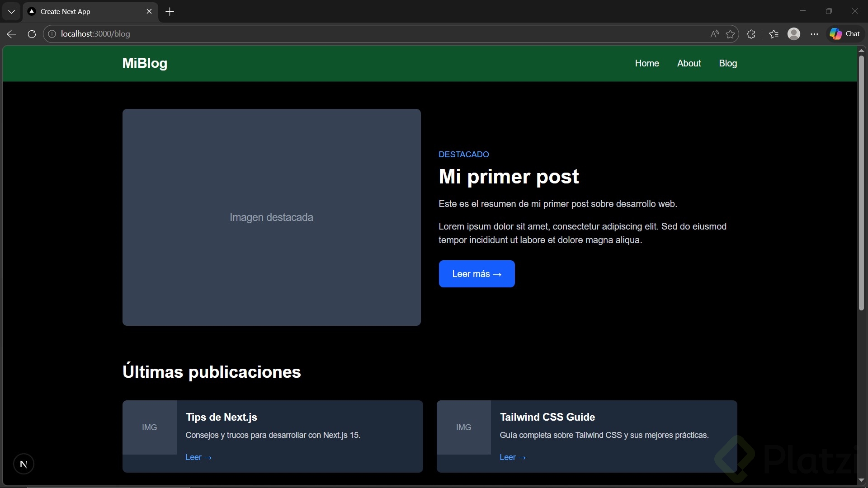Add page to favorites star icon
The image size is (868, 488).
(x=730, y=34)
